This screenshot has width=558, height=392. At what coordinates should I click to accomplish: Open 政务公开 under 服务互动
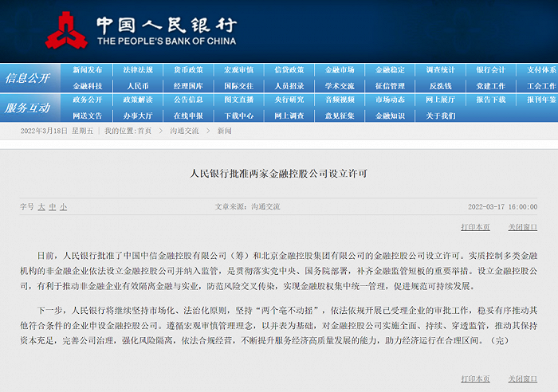click(x=87, y=100)
